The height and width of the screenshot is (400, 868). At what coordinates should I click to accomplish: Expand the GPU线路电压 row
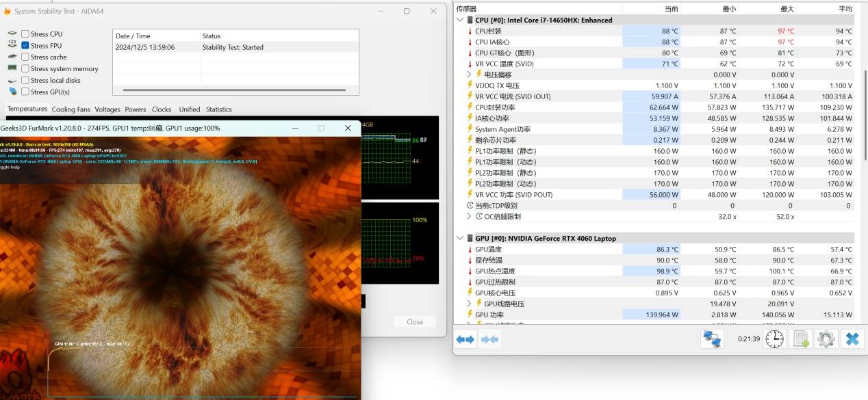tap(469, 304)
